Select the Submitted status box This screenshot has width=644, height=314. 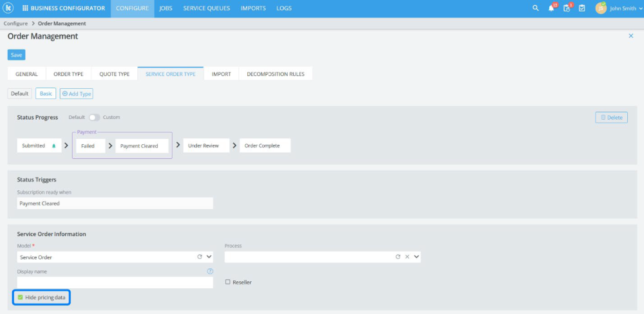(39, 145)
